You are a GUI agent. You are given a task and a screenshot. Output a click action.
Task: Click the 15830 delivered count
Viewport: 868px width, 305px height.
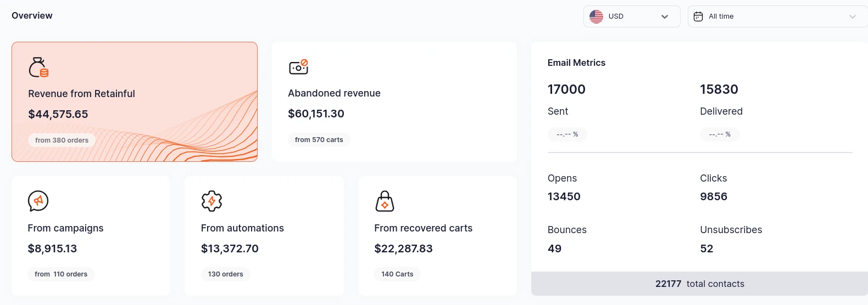719,89
